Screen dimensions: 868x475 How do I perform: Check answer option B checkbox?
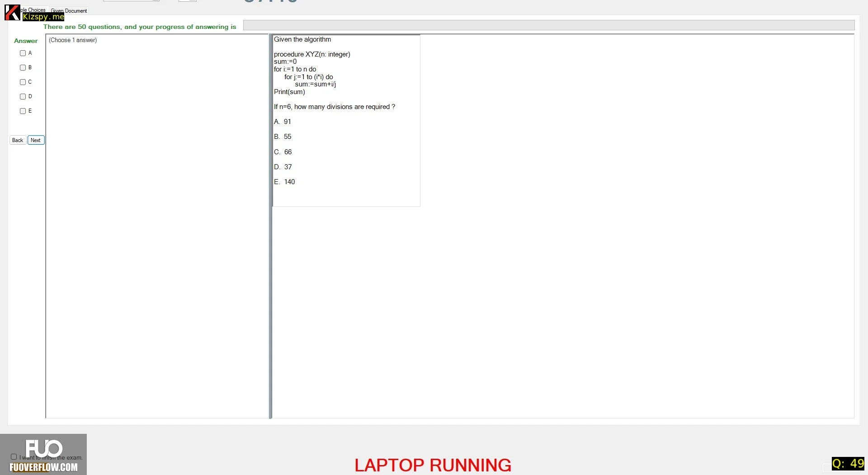pyautogui.click(x=23, y=68)
